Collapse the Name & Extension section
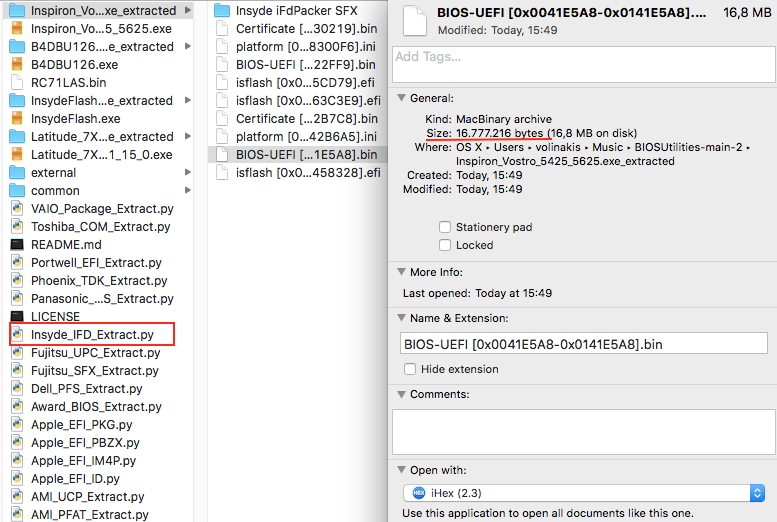The height and width of the screenshot is (522, 777). [x=401, y=318]
